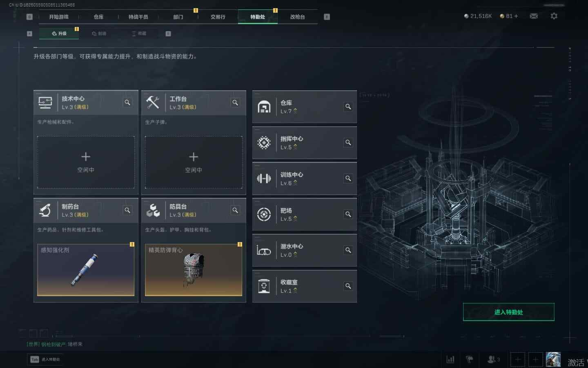Click the magnifier icon for 潜水中心
The width and height of the screenshot is (588, 368).
(x=348, y=250)
